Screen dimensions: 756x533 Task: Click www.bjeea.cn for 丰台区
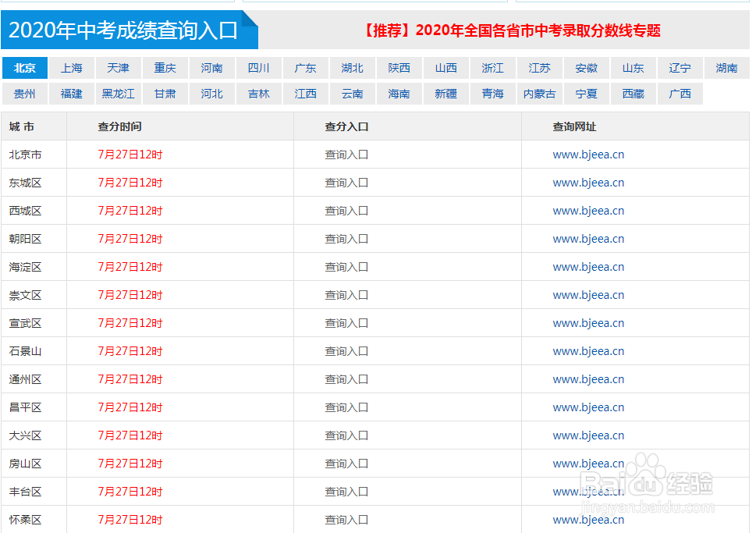tap(588, 491)
